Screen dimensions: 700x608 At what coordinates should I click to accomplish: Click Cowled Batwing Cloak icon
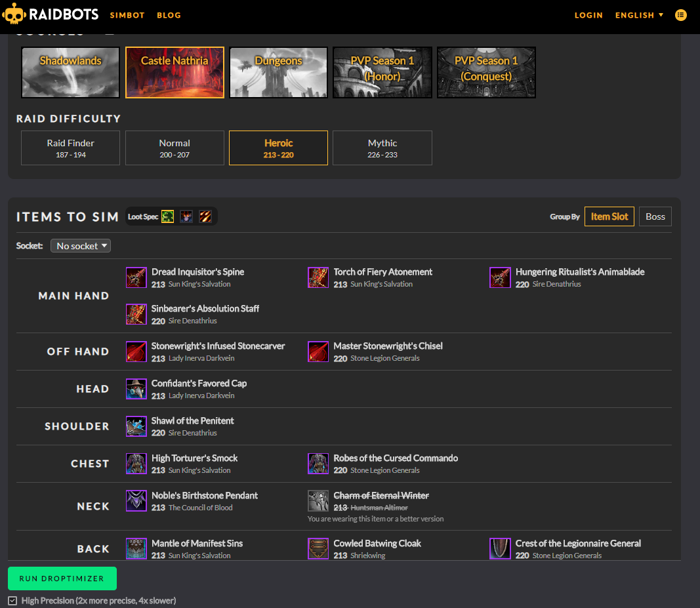coord(318,548)
